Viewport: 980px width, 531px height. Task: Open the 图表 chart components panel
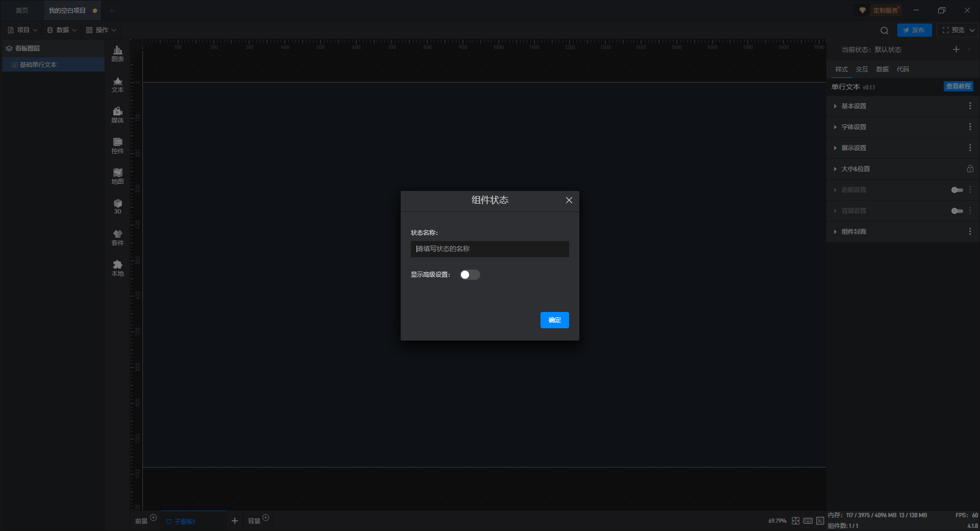pyautogui.click(x=117, y=54)
